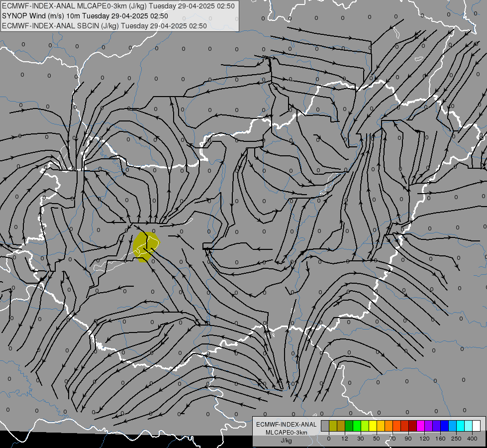Click the legend unit J/kg
The image size is (487, 448).
[286, 440]
